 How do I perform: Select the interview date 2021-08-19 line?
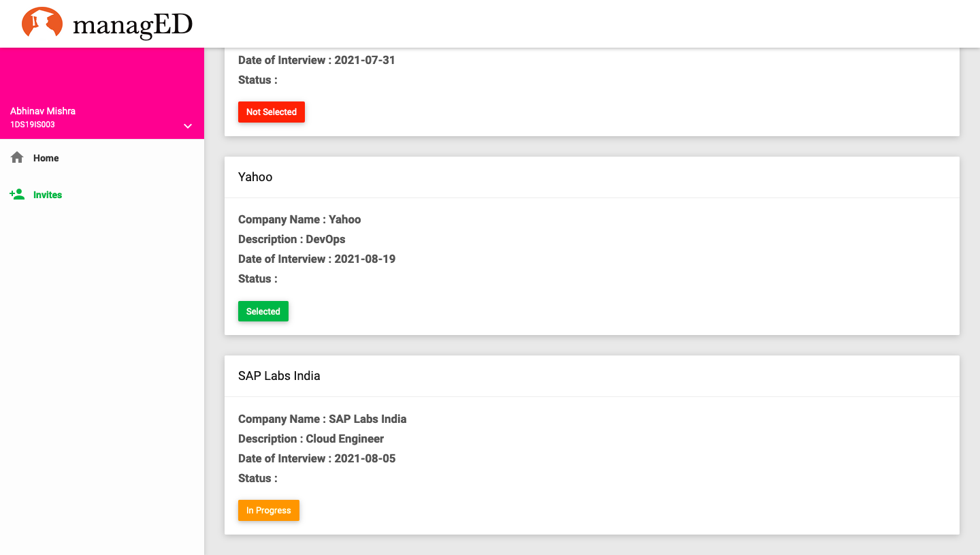click(x=316, y=259)
